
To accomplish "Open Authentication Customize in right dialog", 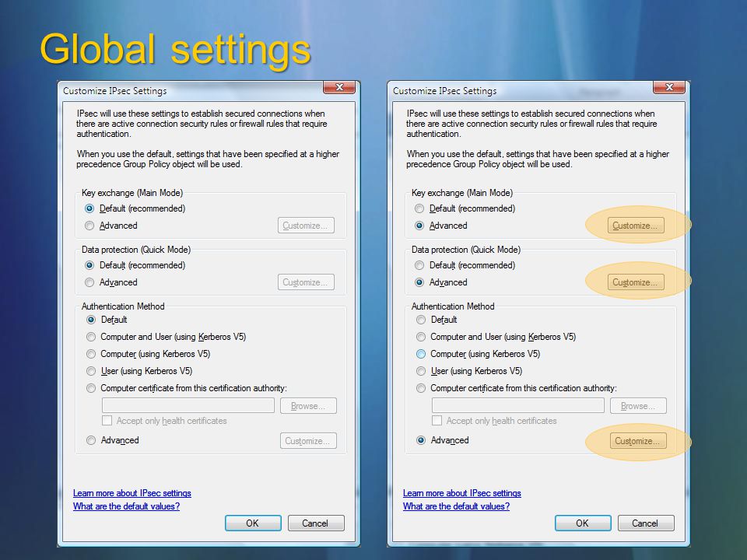I will point(638,441).
